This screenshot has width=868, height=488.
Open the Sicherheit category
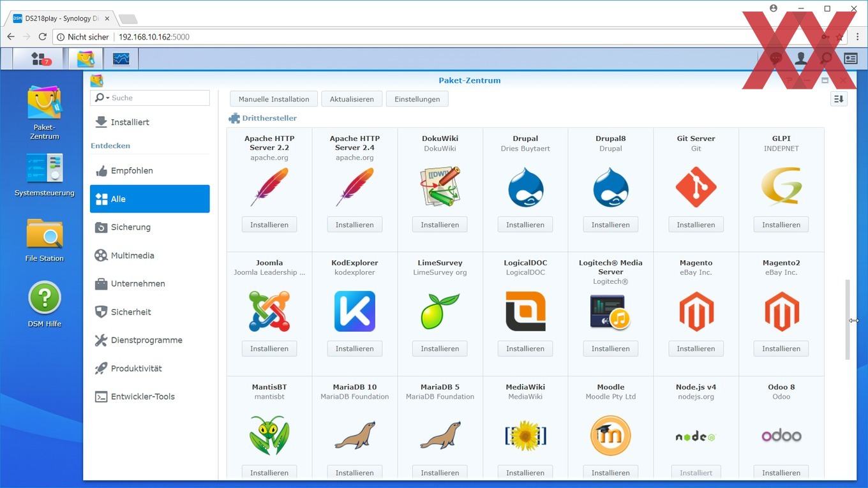point(149,312)
